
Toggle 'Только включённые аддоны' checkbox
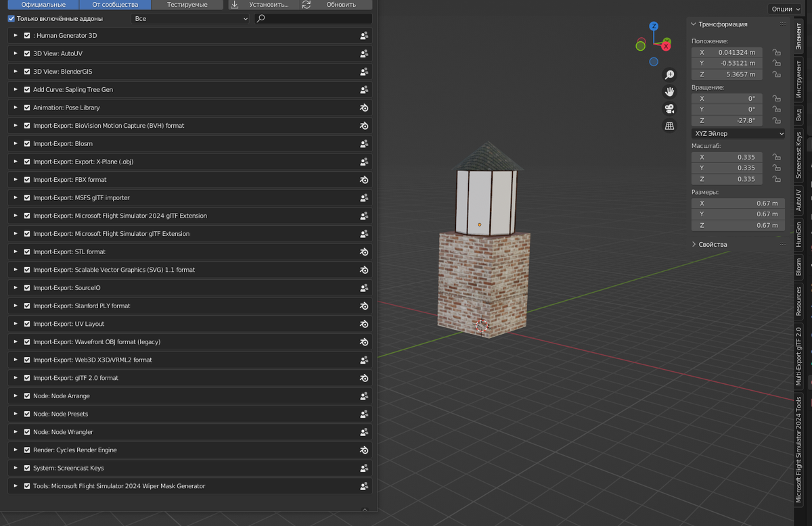click(12, 18)
